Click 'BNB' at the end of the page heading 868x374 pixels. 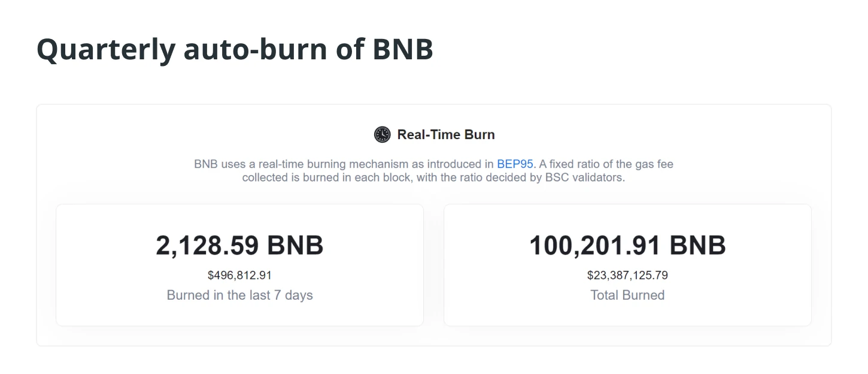tap(403, 49)
